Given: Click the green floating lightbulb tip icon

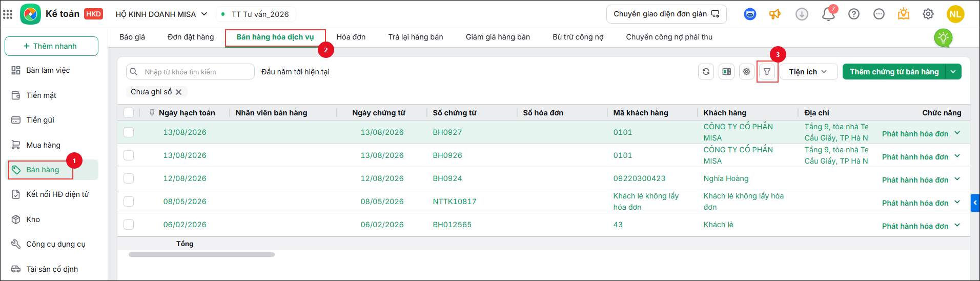Looking at the screenshot, I should pos(943,37).
